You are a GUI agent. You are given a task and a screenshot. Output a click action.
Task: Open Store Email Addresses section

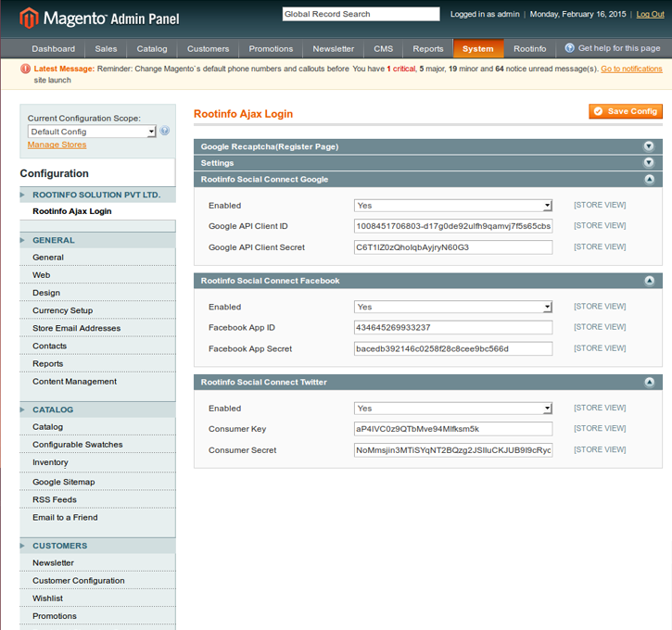pos(97,328)
